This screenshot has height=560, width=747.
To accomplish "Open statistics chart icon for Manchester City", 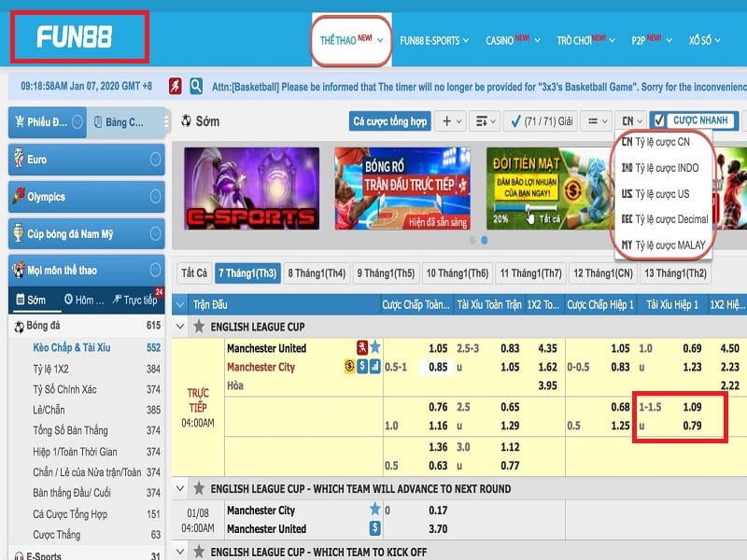I will click(x=374, y=367).
